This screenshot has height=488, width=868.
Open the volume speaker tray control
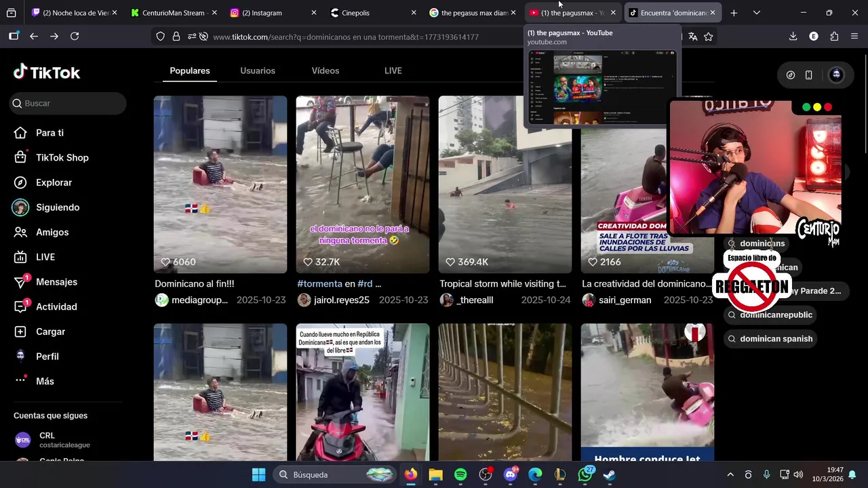click(798, 474)
